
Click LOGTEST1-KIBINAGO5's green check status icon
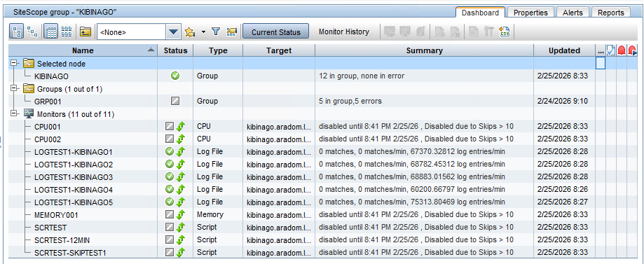pos(170,202)
